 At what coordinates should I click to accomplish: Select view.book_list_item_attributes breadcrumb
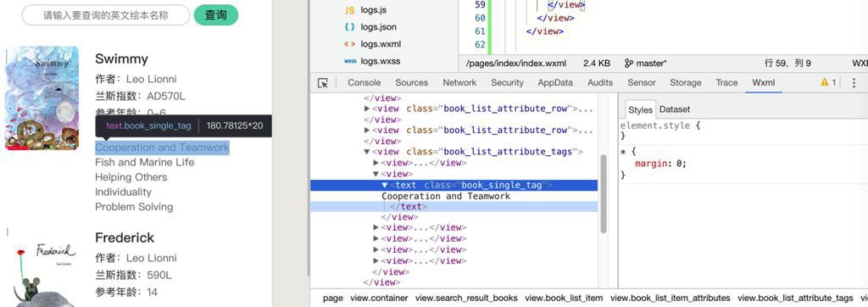point(670,299)
